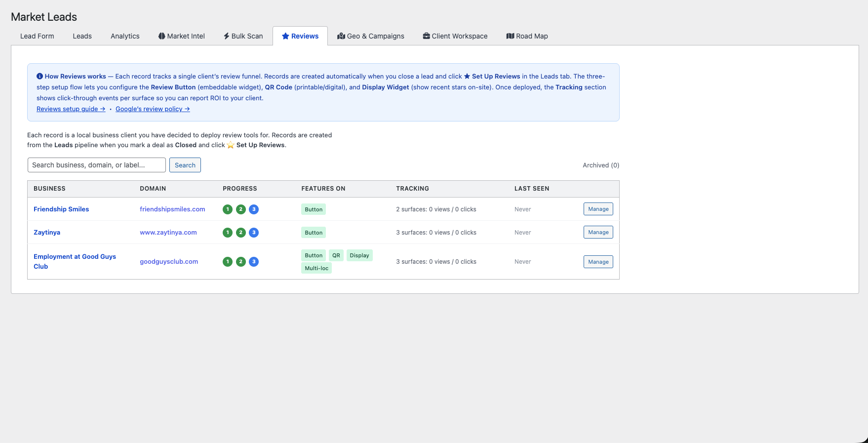Visit www.zaytinya.com domain link

(168, 233)
